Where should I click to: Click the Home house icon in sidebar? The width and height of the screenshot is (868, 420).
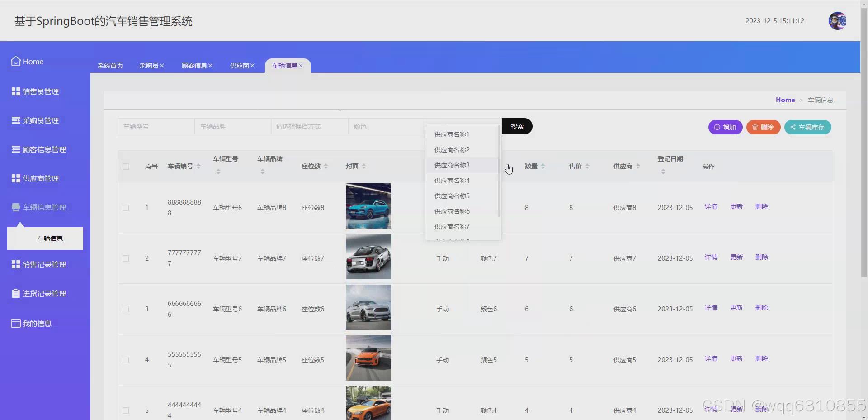16,61
